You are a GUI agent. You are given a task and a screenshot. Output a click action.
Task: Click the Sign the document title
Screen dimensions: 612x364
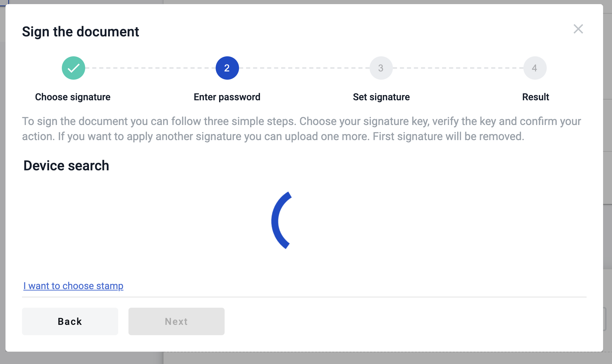point(80,32)
